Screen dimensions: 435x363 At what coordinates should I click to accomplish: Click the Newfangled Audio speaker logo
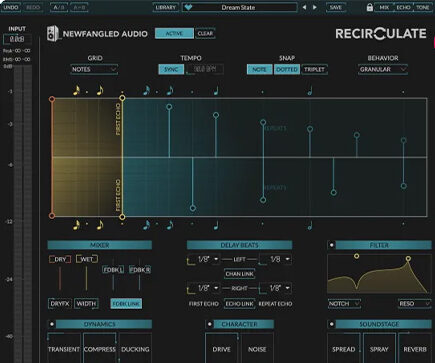click(x=52, y=34)
